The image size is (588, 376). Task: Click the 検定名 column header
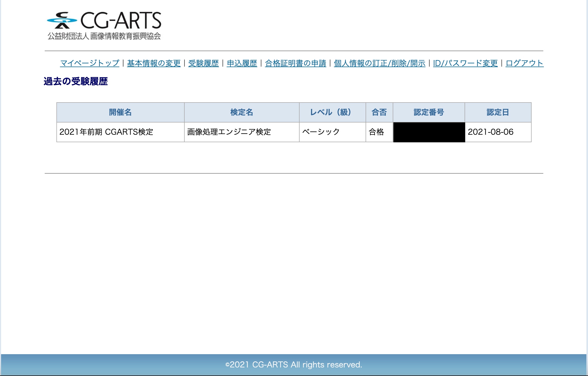tap(242, 112)
